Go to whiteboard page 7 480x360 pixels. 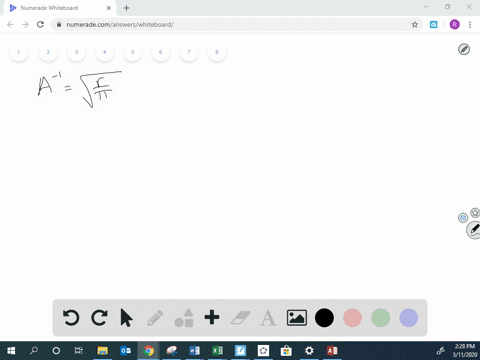(189, 52)
